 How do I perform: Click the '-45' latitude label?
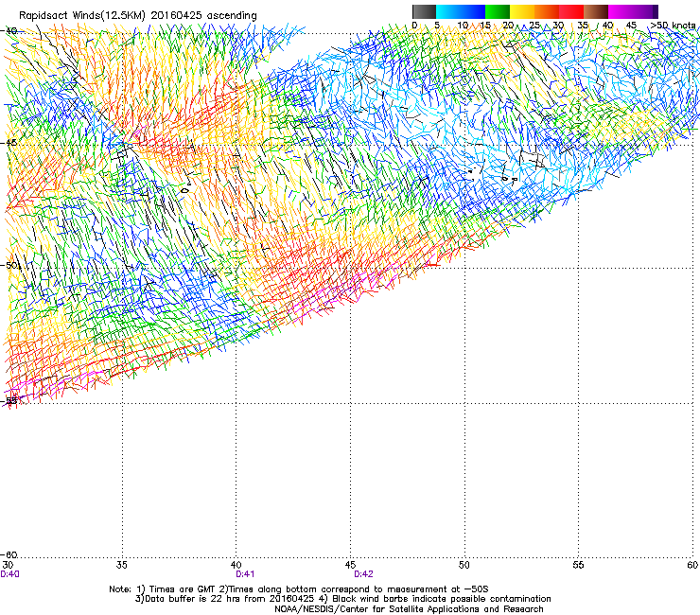tap(9, 143)
